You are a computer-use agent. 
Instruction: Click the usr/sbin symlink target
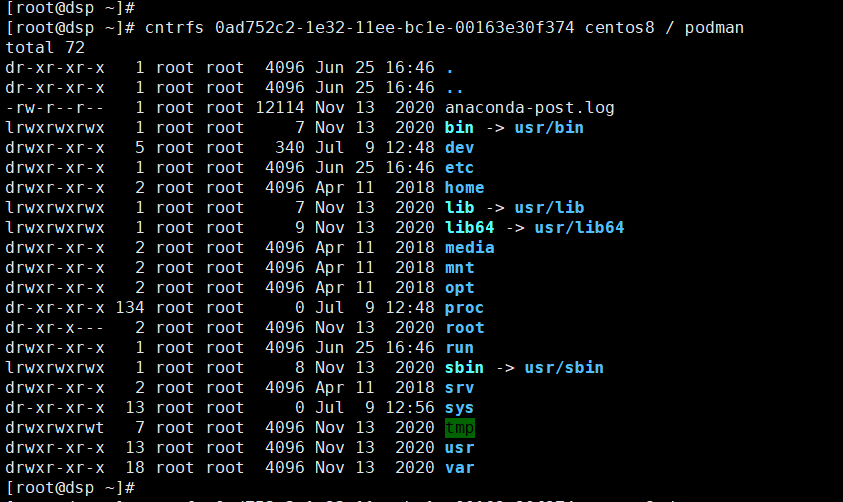click(564, 368)
